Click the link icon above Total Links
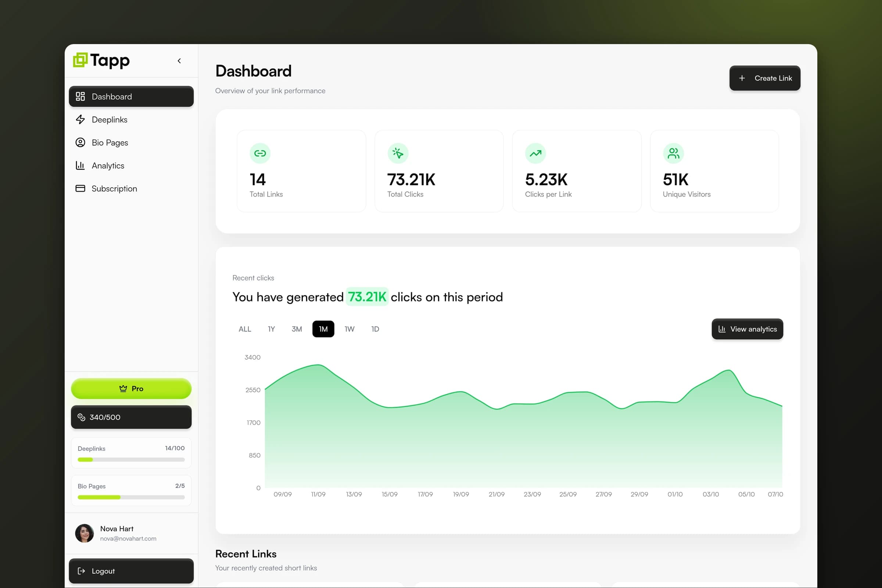This screenshot has width=882, height=588. click(260, 153)
